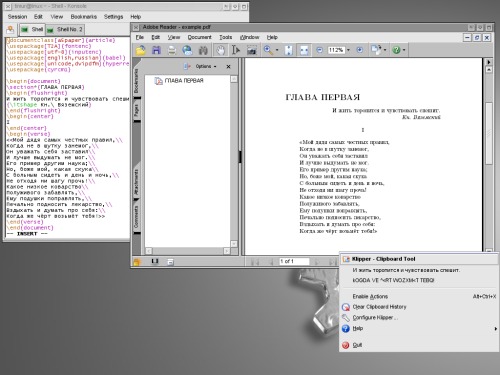
Task: Click the Print icon in Adobe Reader toolbar
Action: click(172, 50)
